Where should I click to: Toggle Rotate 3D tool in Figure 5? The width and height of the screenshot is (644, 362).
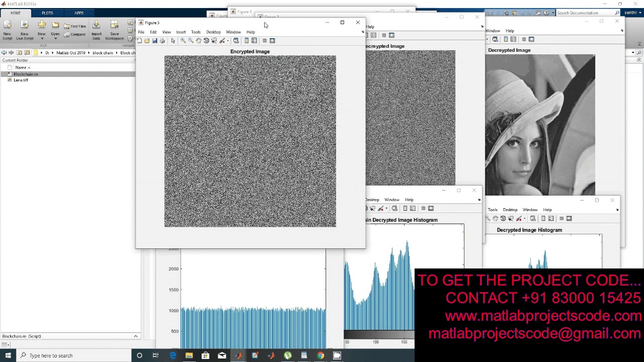pos(206,41)
